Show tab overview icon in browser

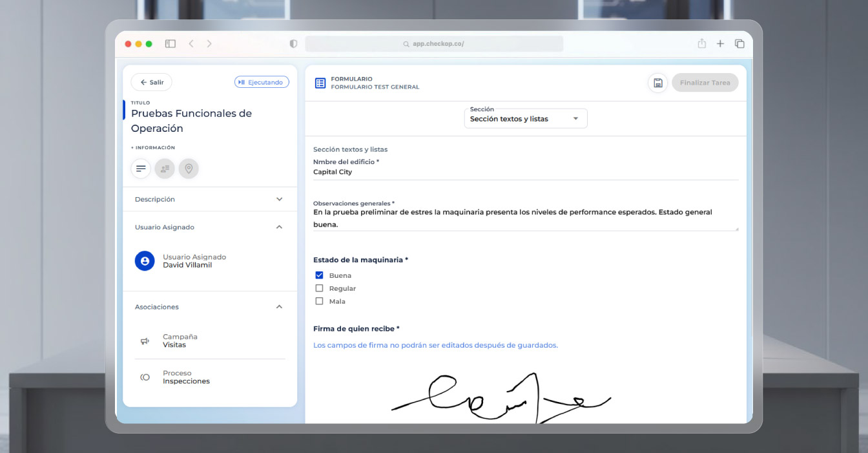pos(739,44)
